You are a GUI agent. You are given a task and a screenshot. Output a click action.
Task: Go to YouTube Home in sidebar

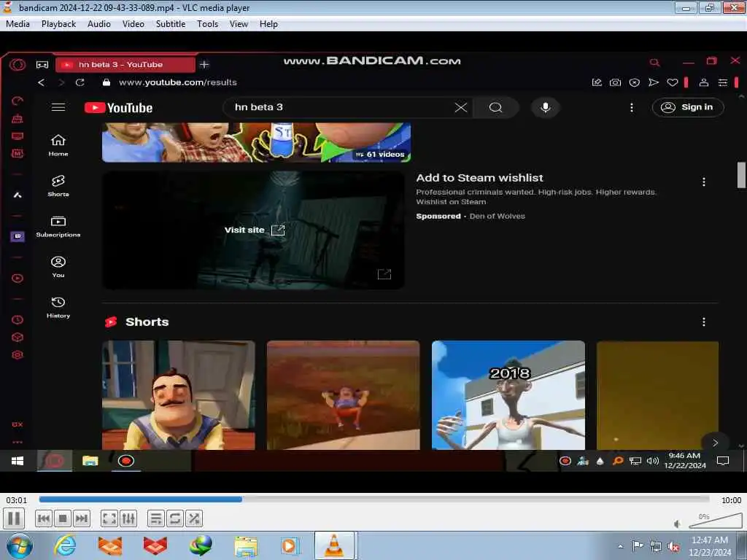click(58, 145)
